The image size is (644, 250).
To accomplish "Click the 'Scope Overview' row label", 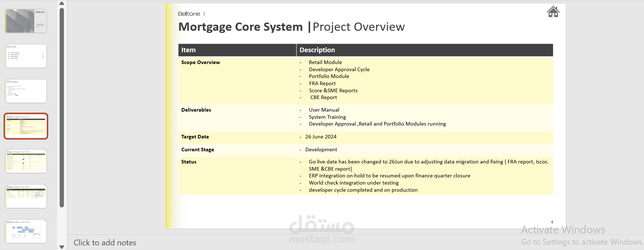I will pyautogui.click(x=200, y=62).
